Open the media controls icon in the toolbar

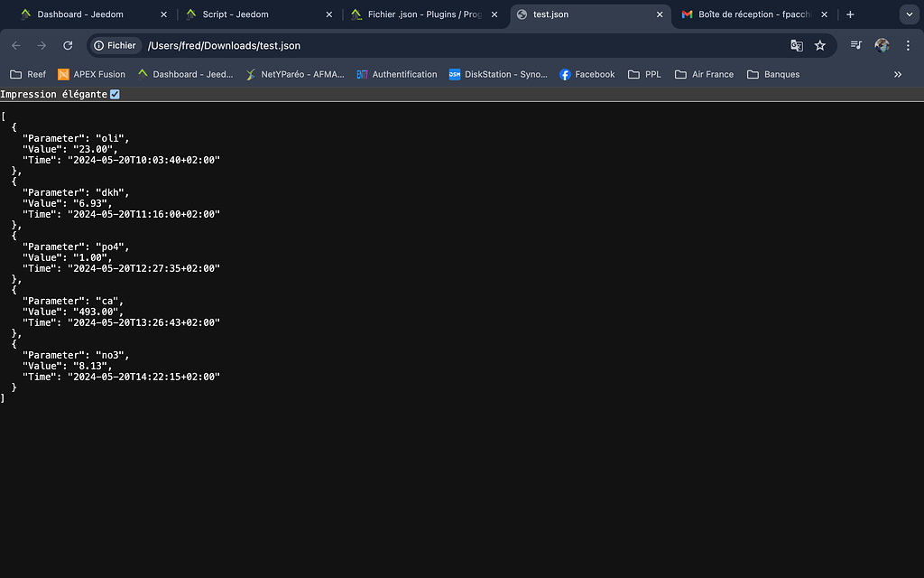855,44
